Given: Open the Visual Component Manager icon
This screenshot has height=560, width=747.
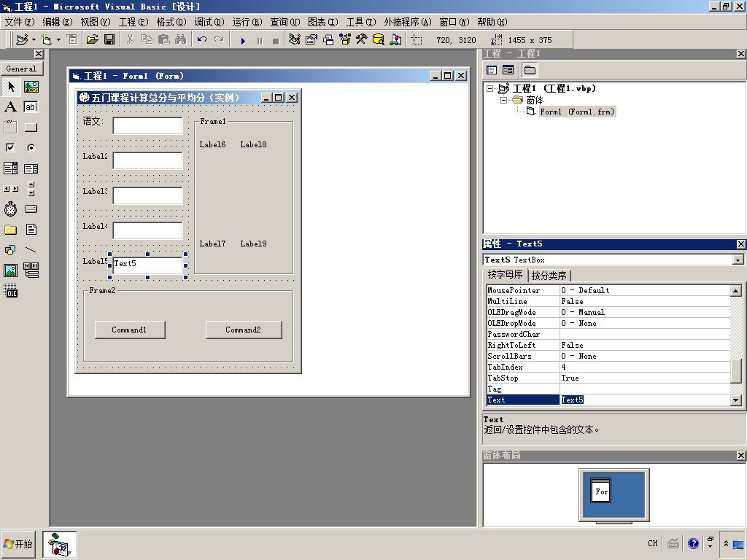Looking at the screenshot, I should coord(395,39).
